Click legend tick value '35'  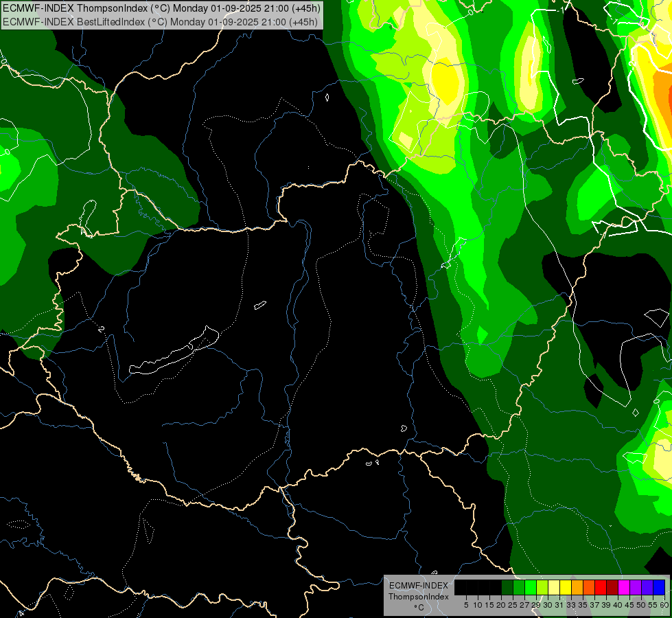pos(583,605)
